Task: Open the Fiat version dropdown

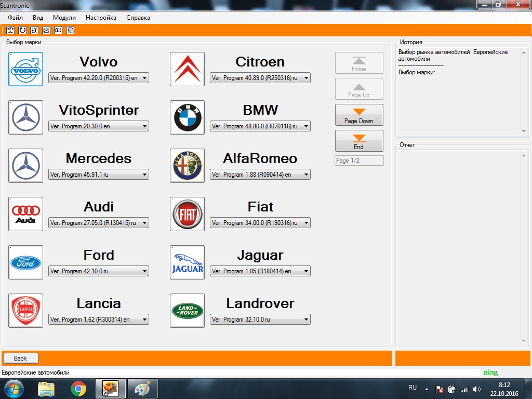Action: (260, 223)
